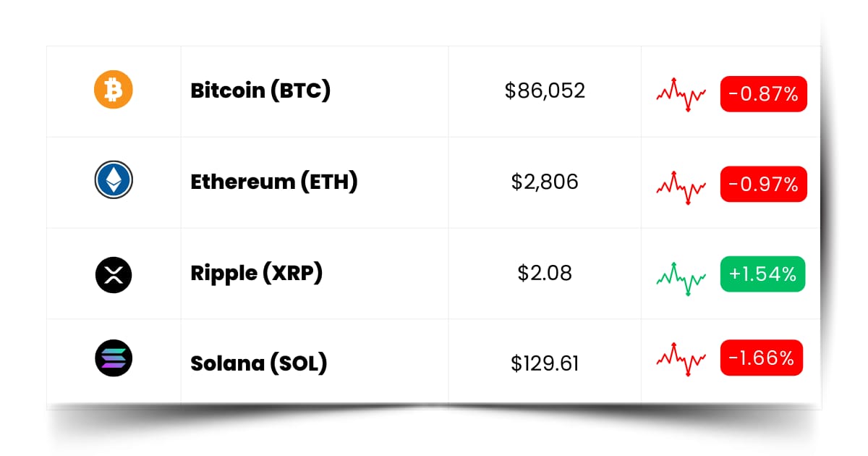Click the $2,806 Ethereum price
Viewport: 868px width, 456px height.
(545, 182)
